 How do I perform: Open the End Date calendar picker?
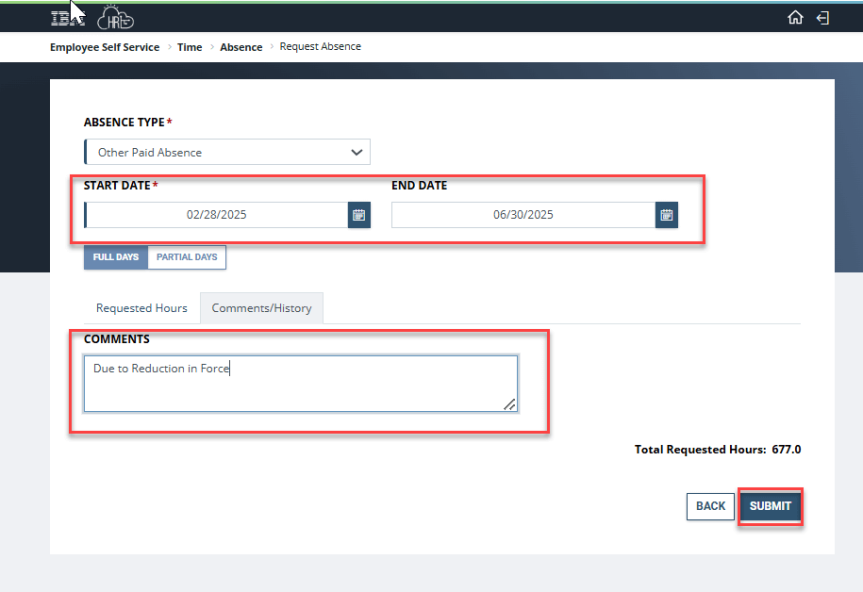point(666,215)
